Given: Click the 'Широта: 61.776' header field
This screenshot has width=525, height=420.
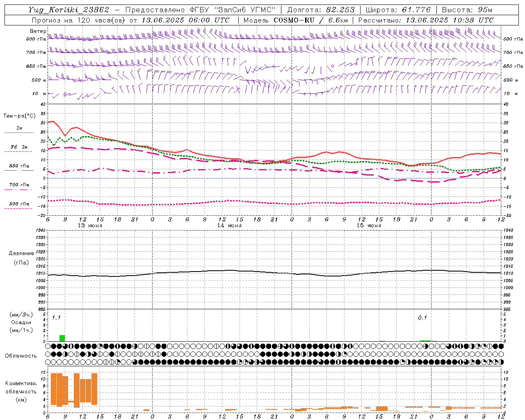Looking at the screenshot, I should 398,10.
